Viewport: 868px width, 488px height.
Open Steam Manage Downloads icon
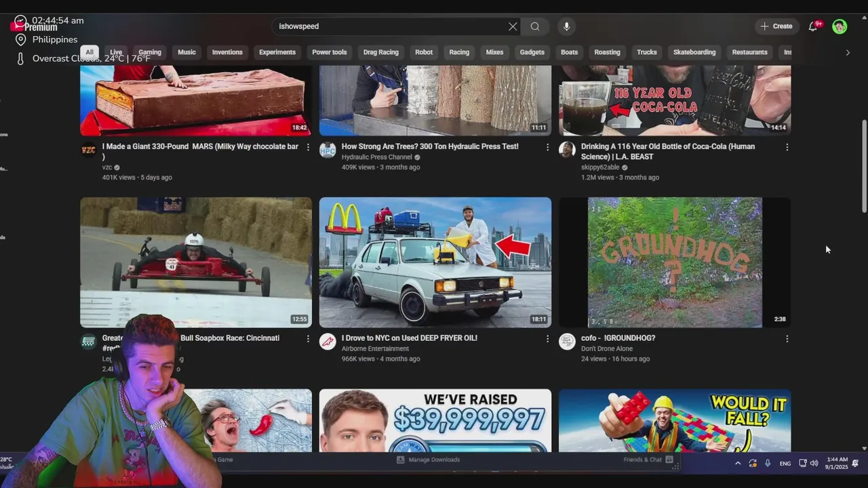coord(400,460)
